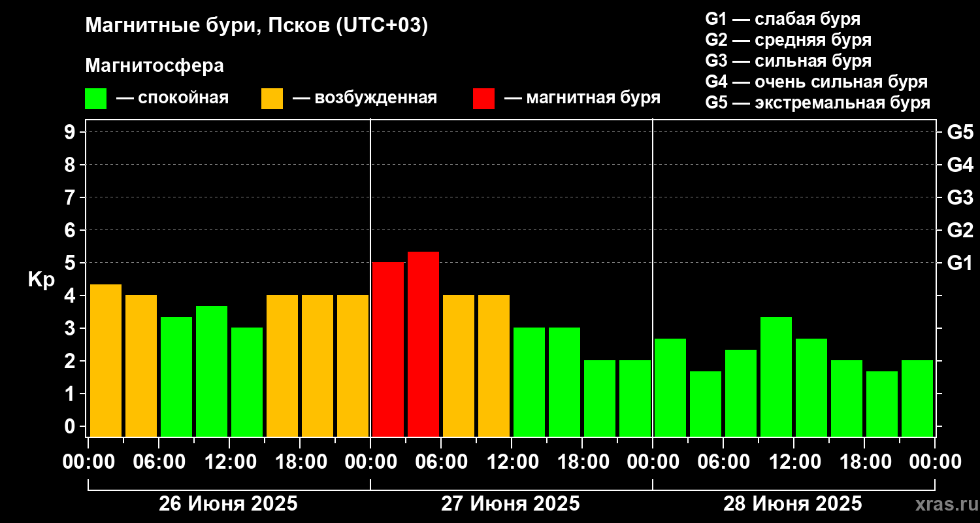The image size is (980, 523).
Task: Click the '28 Июня 2025' date label
Action: click(x=793, y=504)
